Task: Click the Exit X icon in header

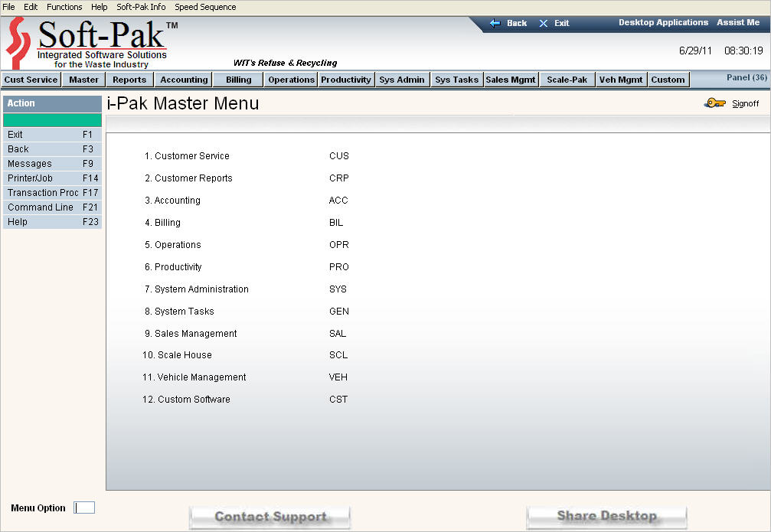Action: click(x=544, y=23)
